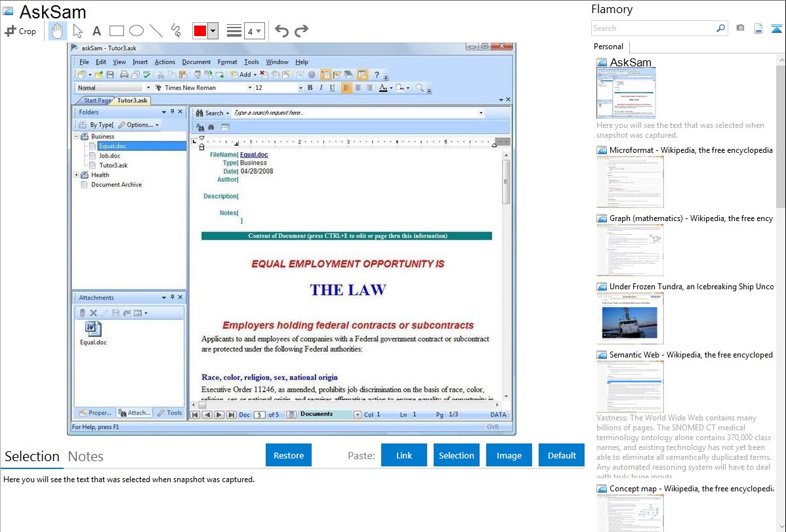Toggle center alignment in askSam toolbar
Viewport: 786px width, 532px height.
coord(358,88)
